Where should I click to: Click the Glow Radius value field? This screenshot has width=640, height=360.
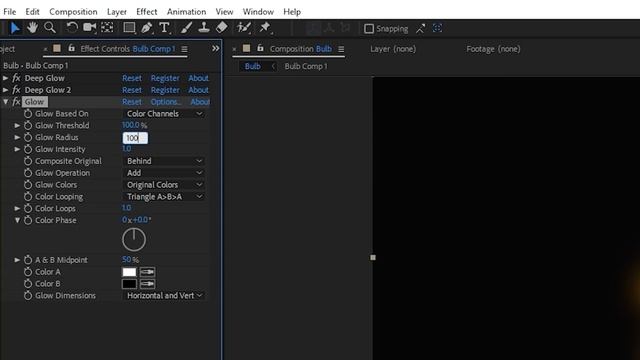pos(135,138)
